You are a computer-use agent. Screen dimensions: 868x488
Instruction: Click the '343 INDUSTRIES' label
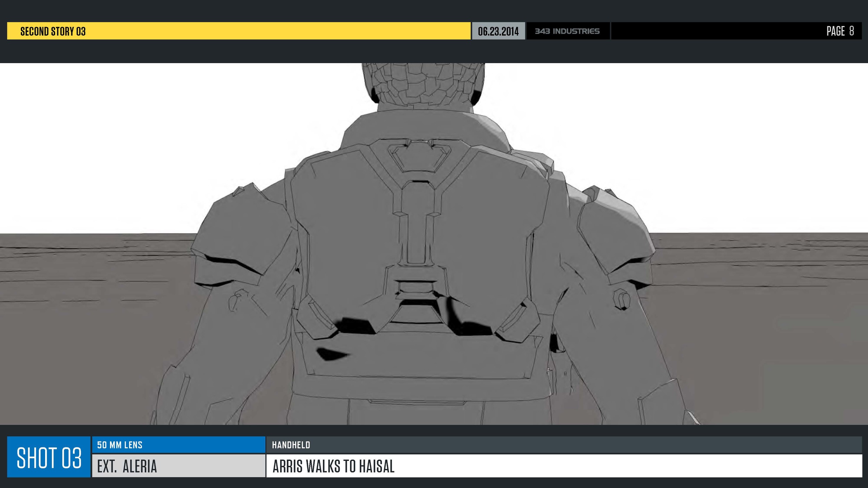(567, 31)
